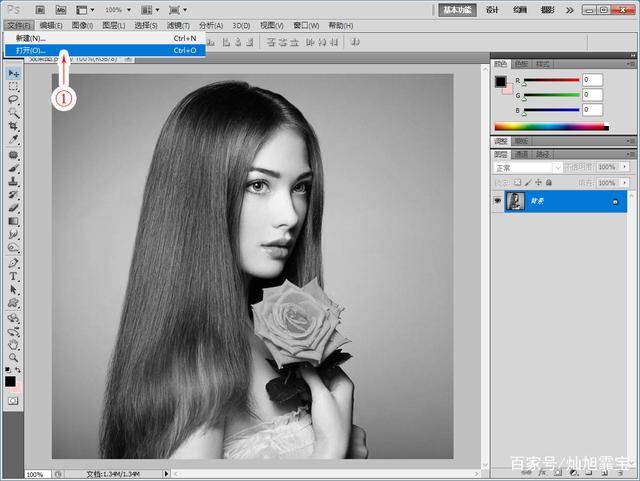The width and height of the screenshot is (640, 481).
Task: Select the Zoom tool in toolbox
Action: coord(13,357)
